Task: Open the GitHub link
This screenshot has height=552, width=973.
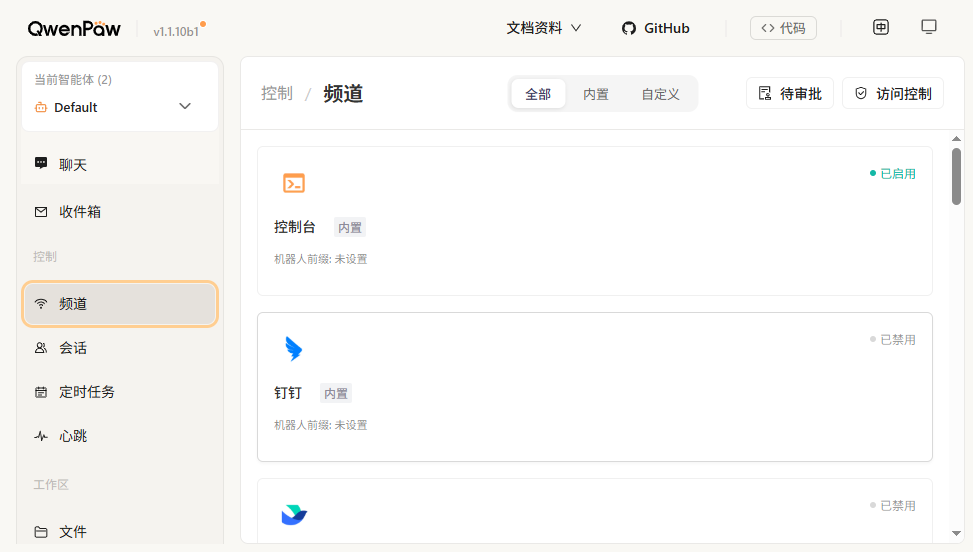Action: [655, 28]
